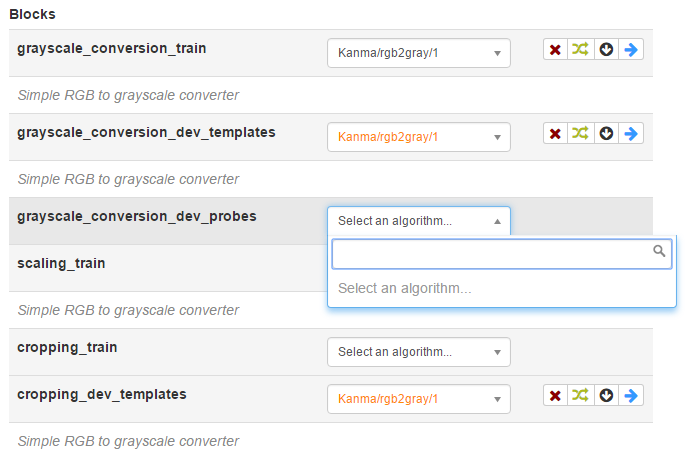
Task: Click green shuffle icon for cropping_dev_templates
Action: (580, 396)
